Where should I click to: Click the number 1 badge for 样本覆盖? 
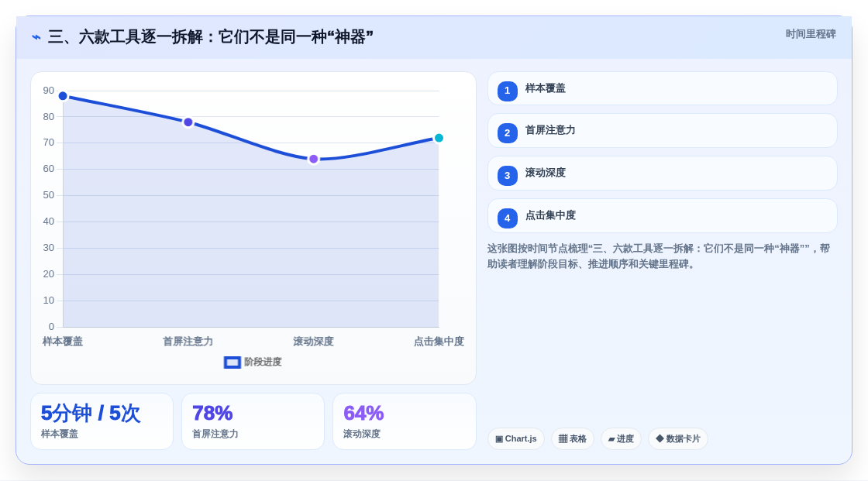pyautogui.click(x=507, y=91)
